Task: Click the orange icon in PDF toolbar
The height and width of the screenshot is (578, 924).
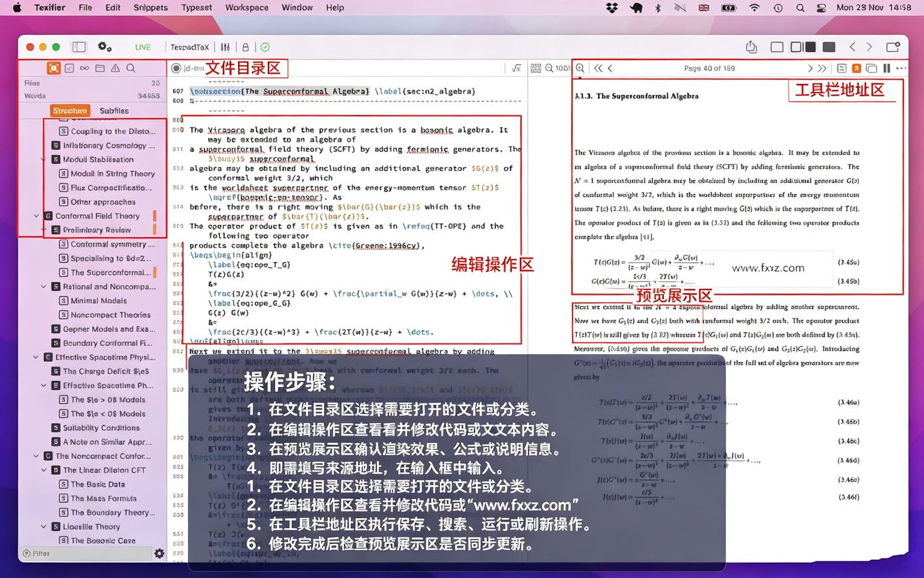Action: (x=856, y=68)
